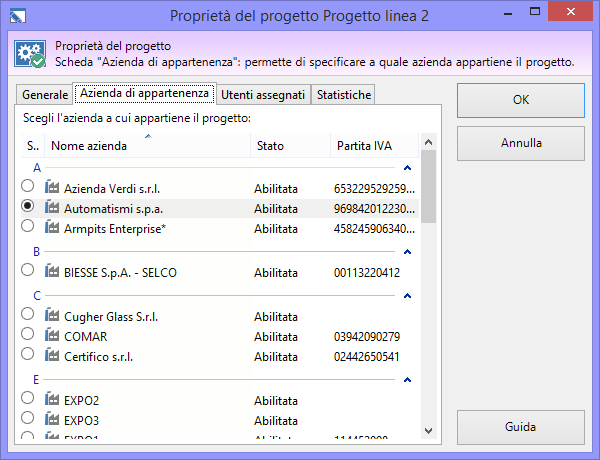
Task: Click the Abilitata status of Automatismi s.p.a.
Action: click(x=276, y=209)
